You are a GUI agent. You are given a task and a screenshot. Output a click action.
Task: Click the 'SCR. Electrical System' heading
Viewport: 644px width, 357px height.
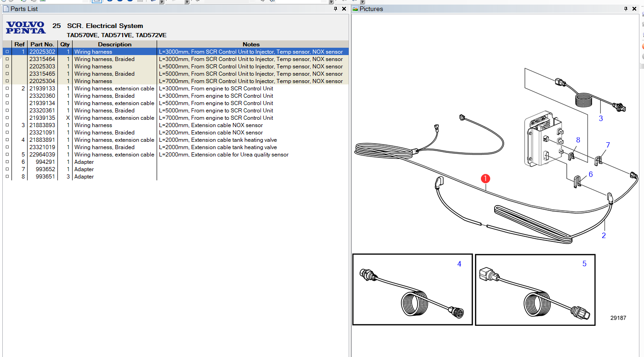pos(105,26)
